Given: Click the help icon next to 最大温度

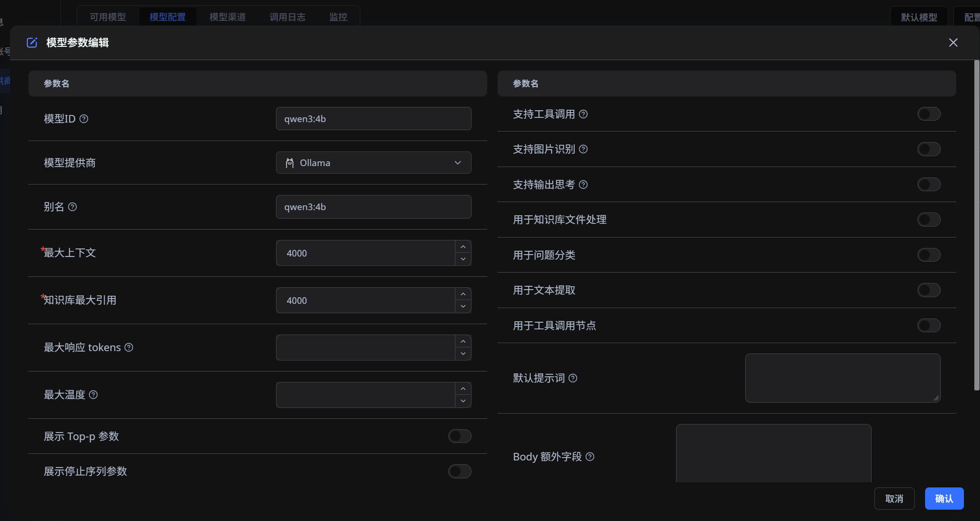Looking at the screenshot, I should coord(93,395).
